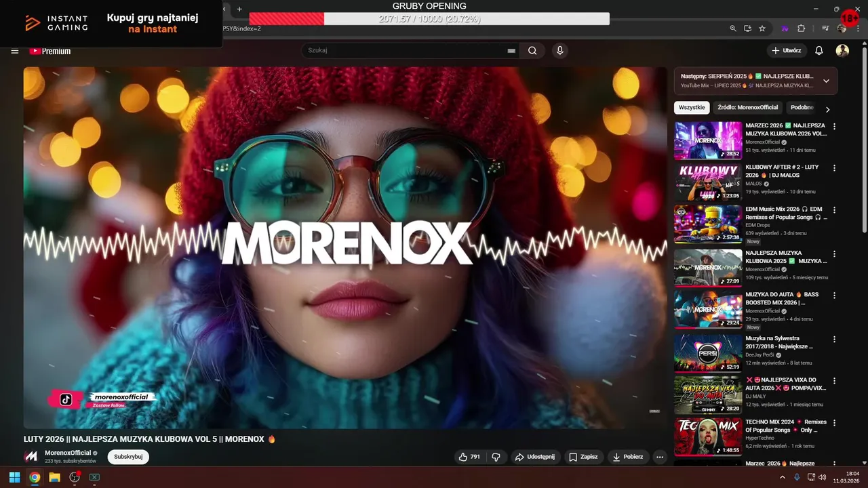Click Udostępnij to share video
The width and height of the screenshot is (868, 488).
tap(535, 457)
